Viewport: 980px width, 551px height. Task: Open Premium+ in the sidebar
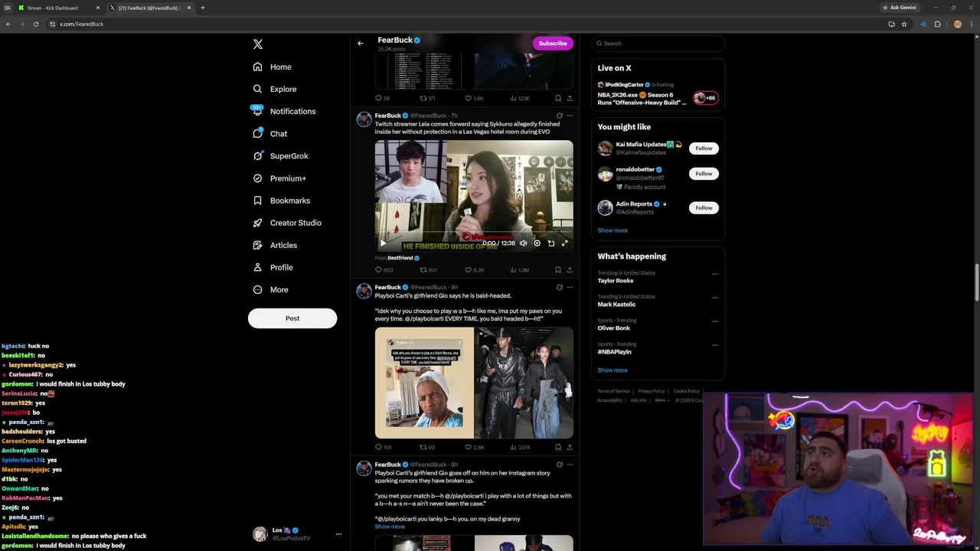(279, 178)
